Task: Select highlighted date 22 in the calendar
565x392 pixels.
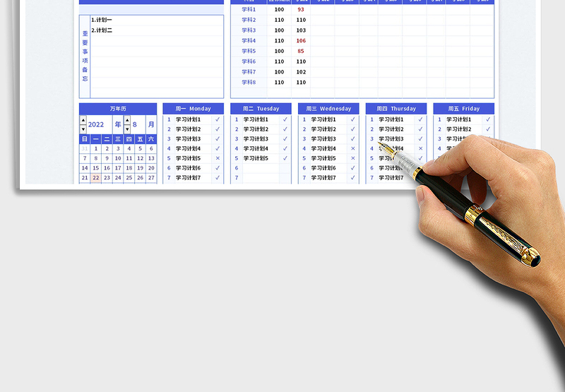Action: click(95, 178)
